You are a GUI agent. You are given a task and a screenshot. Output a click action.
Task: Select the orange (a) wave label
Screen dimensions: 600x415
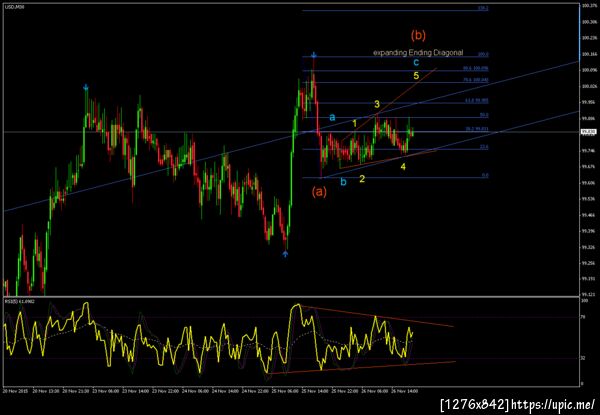319,192
